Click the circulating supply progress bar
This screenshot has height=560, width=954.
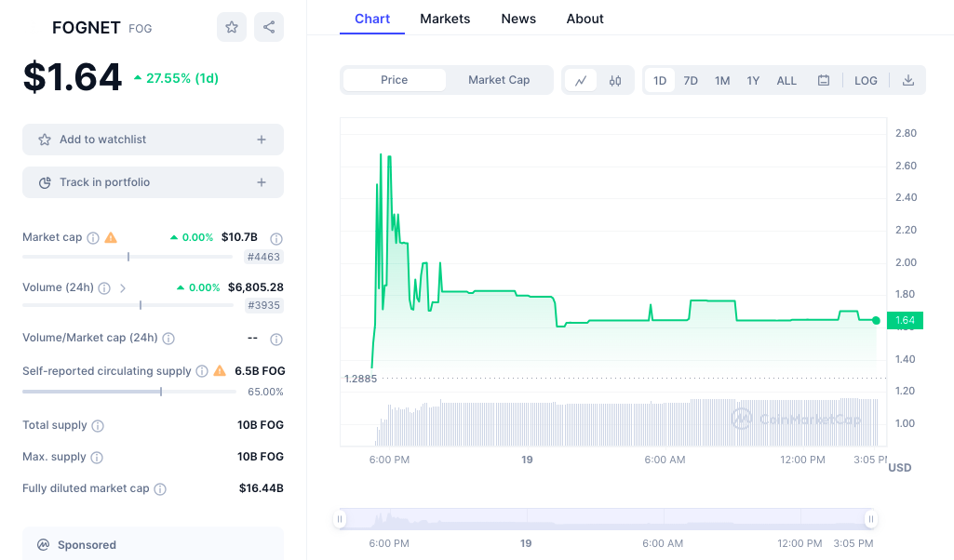pos(128,392)
